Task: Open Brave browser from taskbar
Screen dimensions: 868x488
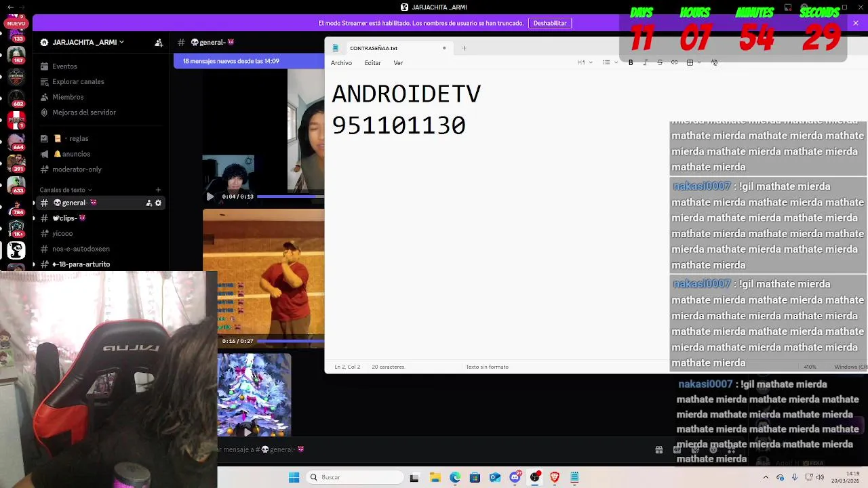Action: coord(555,477)
